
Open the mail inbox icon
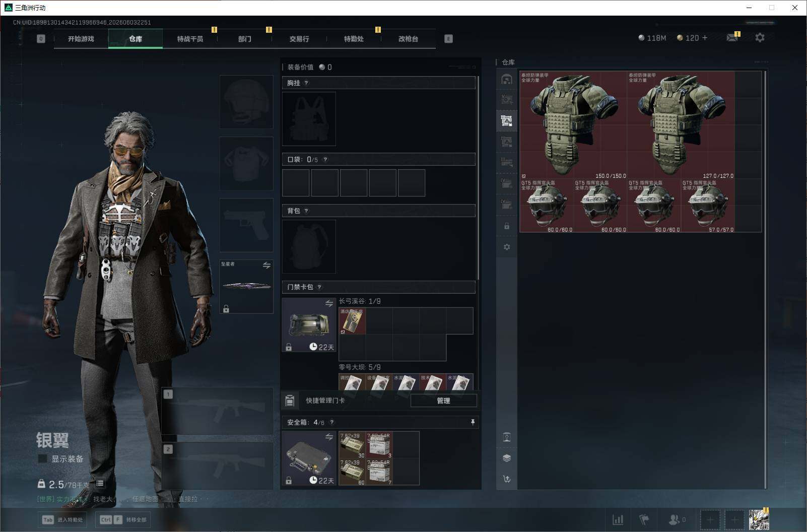coord(732,38)
